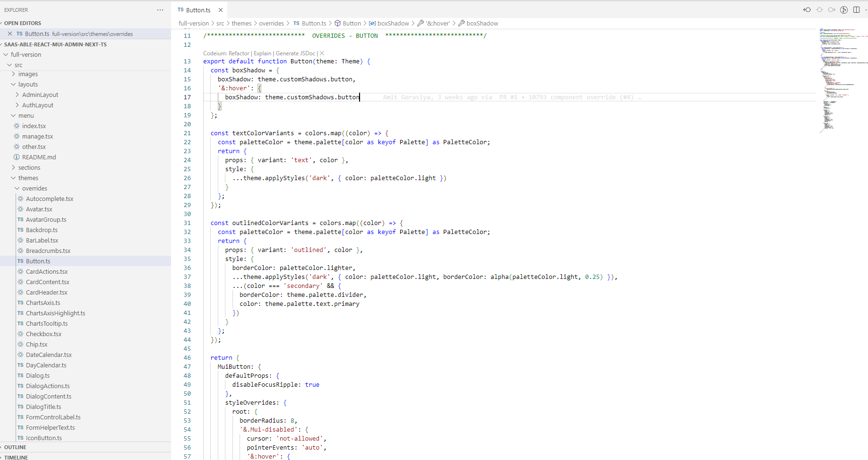Close the Button.ts editor tab
Screen dimensions: 868x460
pos(221,10)
